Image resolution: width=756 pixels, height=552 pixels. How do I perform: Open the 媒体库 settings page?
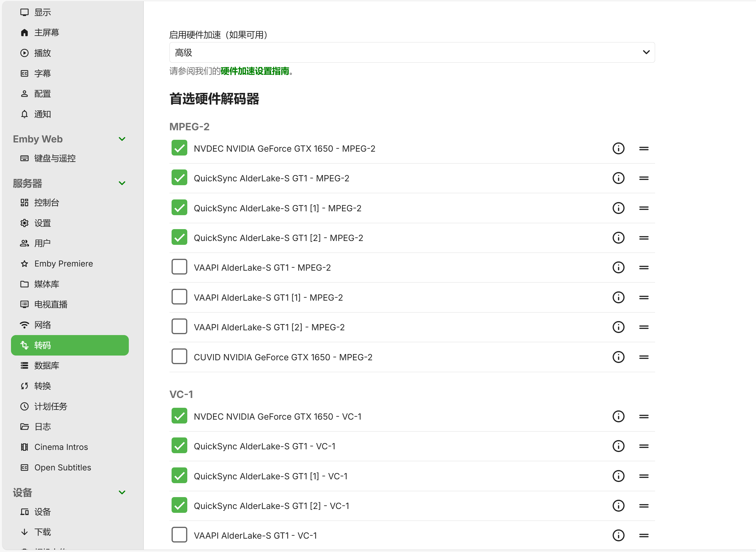(47, 284)
